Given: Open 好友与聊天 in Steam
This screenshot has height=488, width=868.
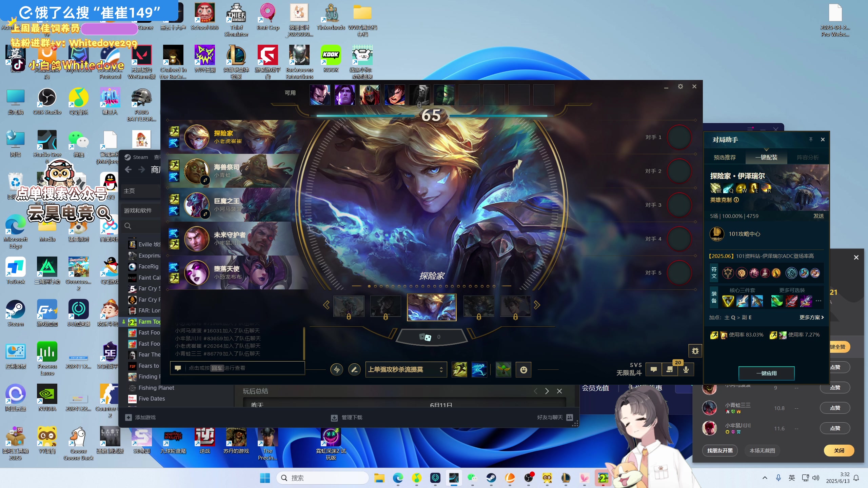Looking at the screenshot, I should pos(555,418).
